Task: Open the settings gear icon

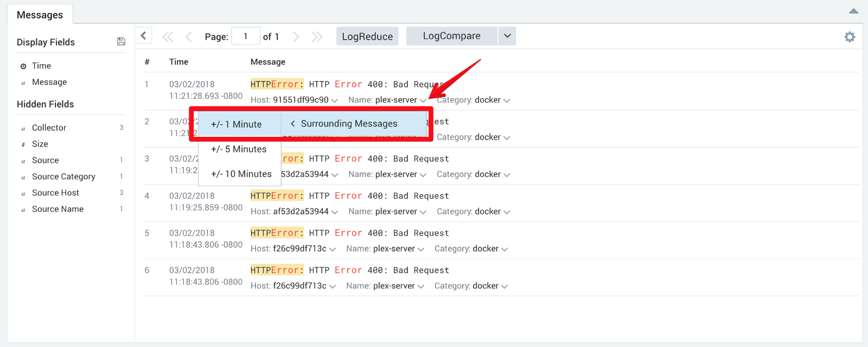Action: (x=850, y=37)
